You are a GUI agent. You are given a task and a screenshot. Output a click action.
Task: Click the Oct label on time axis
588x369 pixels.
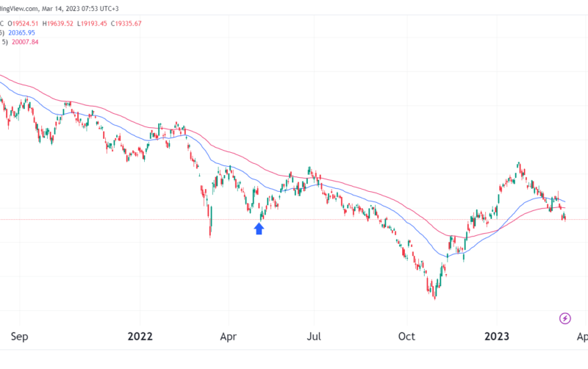pyautogui.click(x=406, y=337)
